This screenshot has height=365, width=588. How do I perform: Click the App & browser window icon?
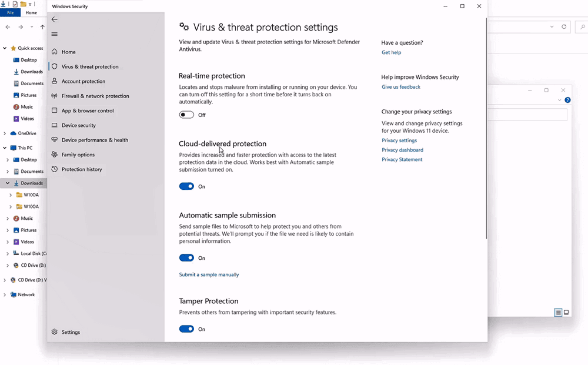[54, 110]
